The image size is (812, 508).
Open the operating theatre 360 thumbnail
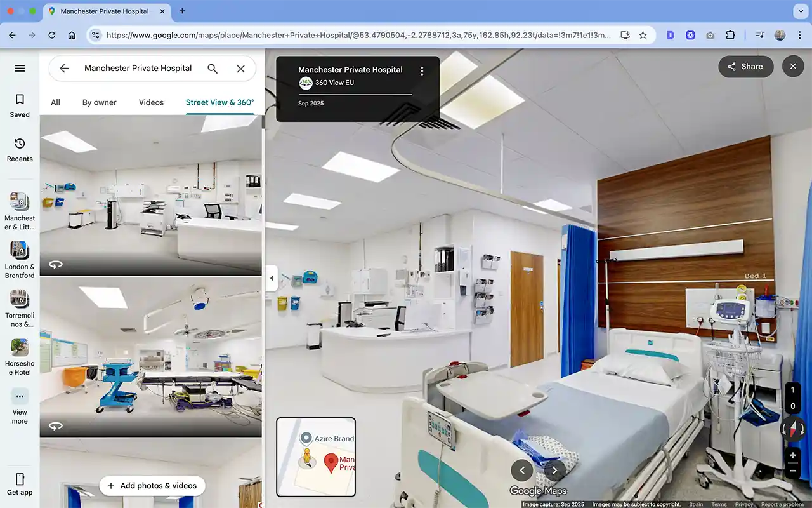[151, 358]
